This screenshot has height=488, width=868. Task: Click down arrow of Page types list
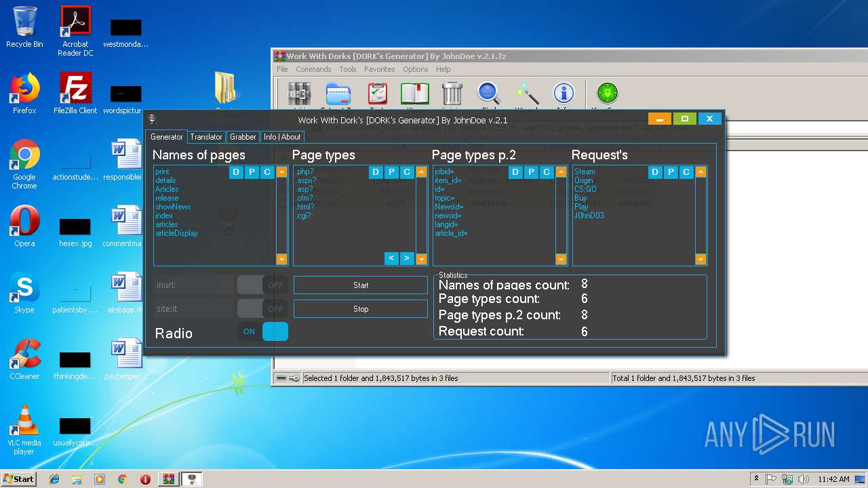(x=421, y=259)
